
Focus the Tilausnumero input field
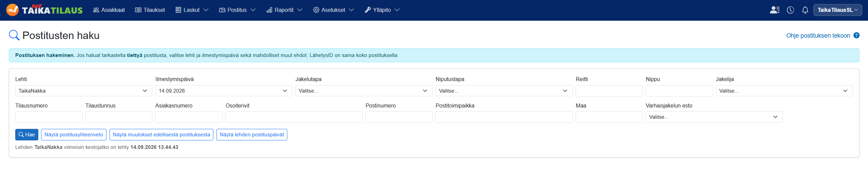(49, 117)
